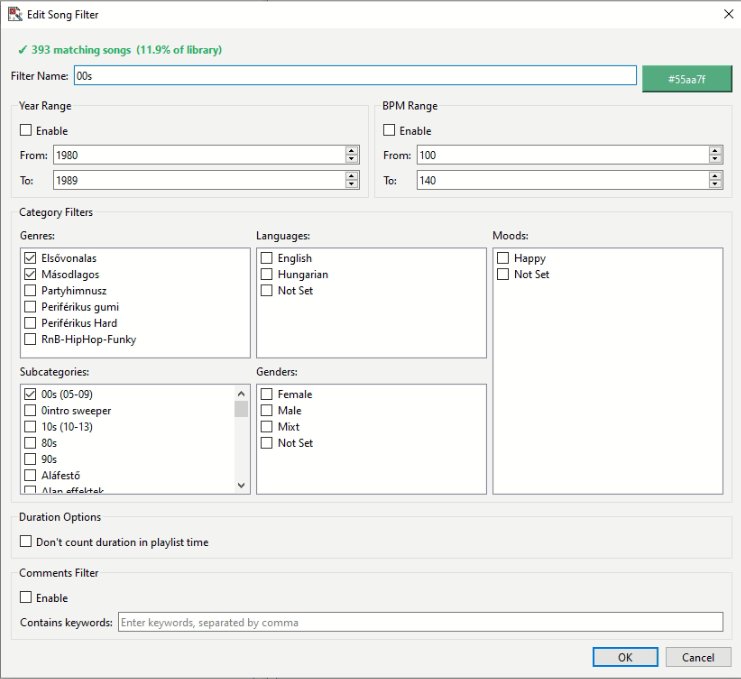
Task: Decrease the BPM From value
Action: tap(715, 160)
